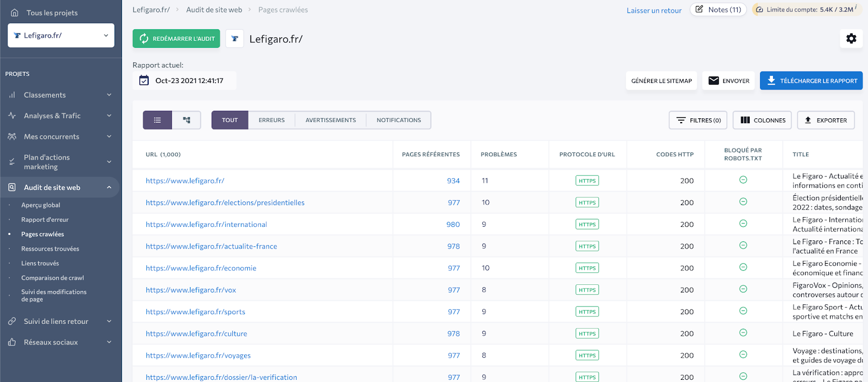Open Comparaison de crawl in sidebar
Viewport: 868px width, 382px height.
point(53,278)
